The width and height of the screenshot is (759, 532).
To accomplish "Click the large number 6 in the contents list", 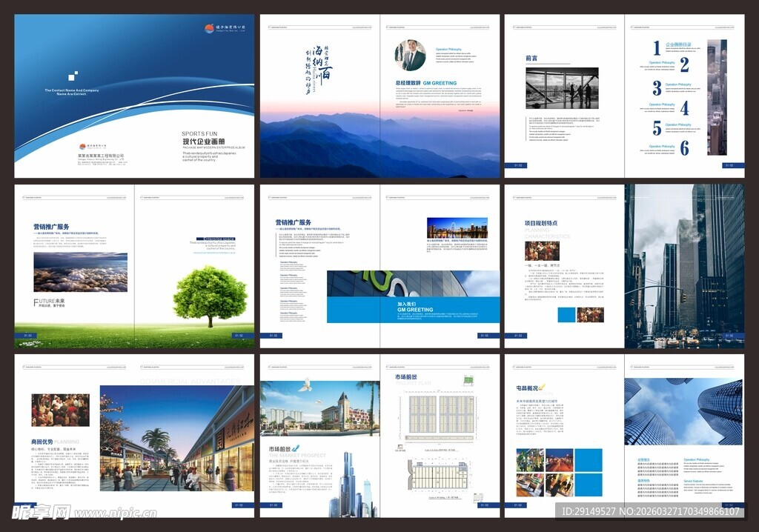I will 684,148.
